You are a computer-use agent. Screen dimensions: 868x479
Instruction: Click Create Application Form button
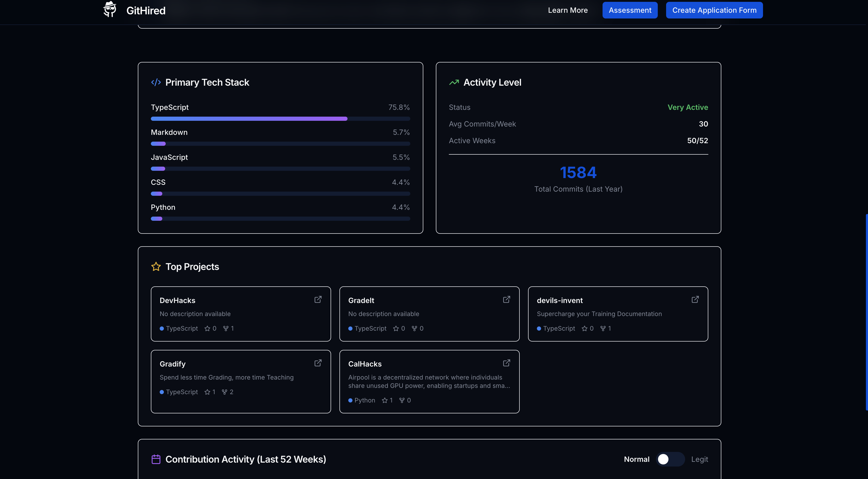[x=714, y=10]
